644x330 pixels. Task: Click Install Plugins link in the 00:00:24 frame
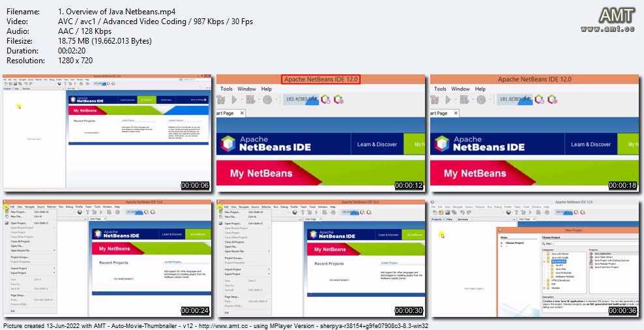tap(173, 262)
